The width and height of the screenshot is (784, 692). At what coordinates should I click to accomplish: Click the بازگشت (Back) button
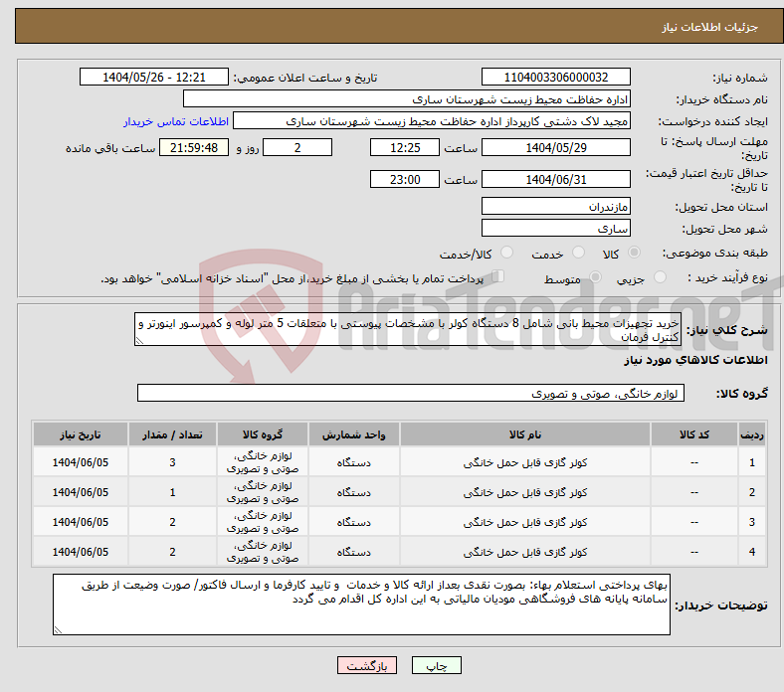367,666
